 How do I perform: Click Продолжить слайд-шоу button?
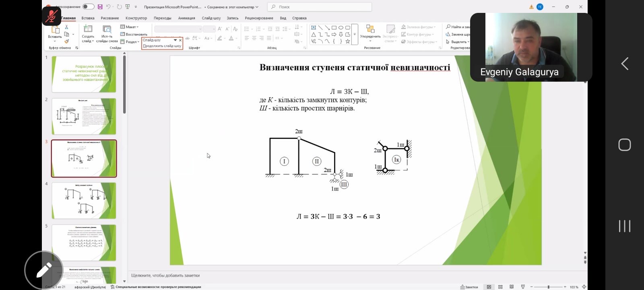[162, 46]
